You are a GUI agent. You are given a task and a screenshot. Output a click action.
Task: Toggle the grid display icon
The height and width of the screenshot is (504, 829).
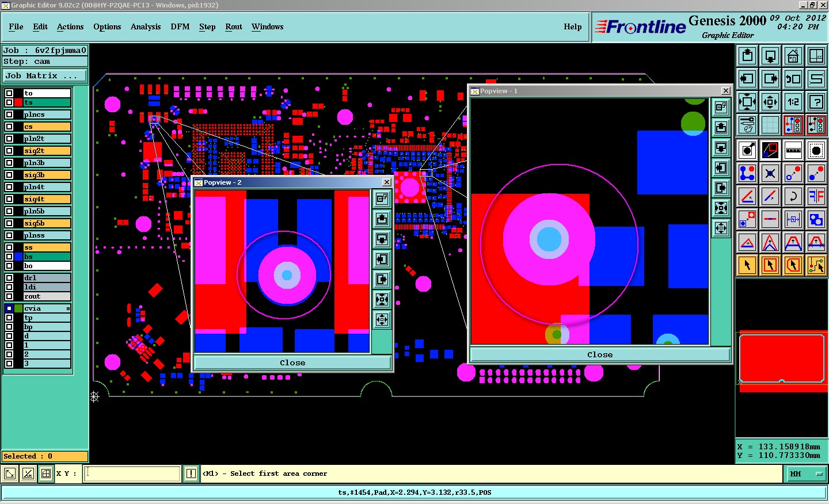coord(770,125)
